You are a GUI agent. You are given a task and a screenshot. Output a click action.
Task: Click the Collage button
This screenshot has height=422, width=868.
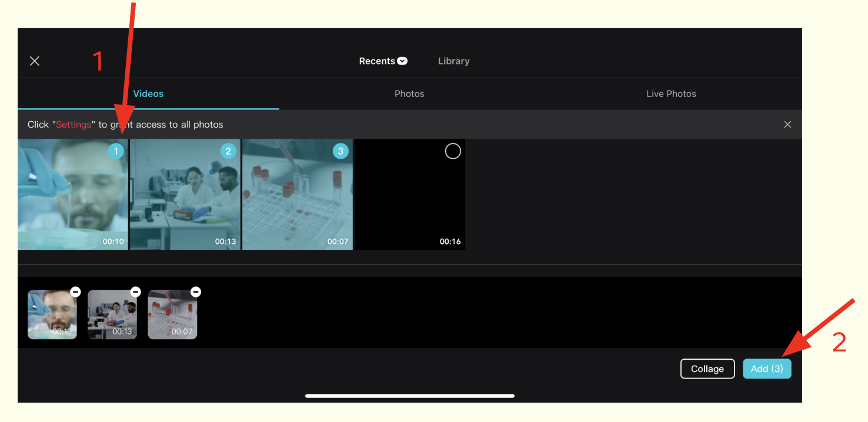(x=707, y=369)
